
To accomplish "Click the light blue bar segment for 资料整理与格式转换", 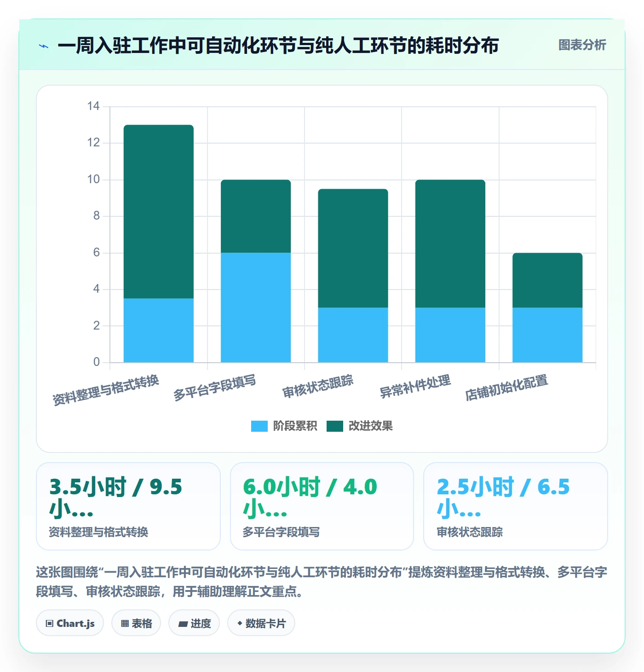I will tap(159, 330).
